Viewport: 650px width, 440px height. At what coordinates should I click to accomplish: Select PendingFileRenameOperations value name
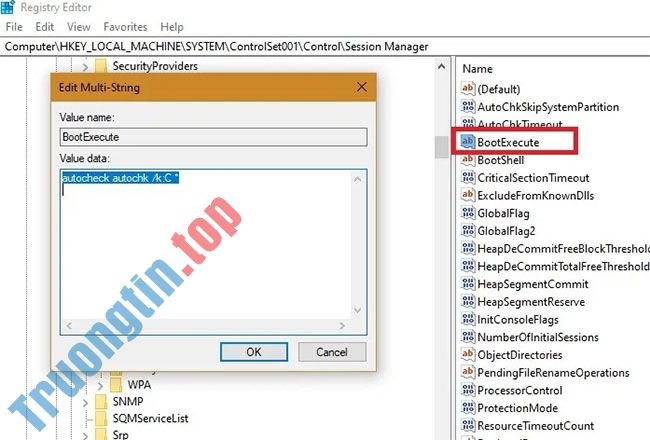coord(553,373)
